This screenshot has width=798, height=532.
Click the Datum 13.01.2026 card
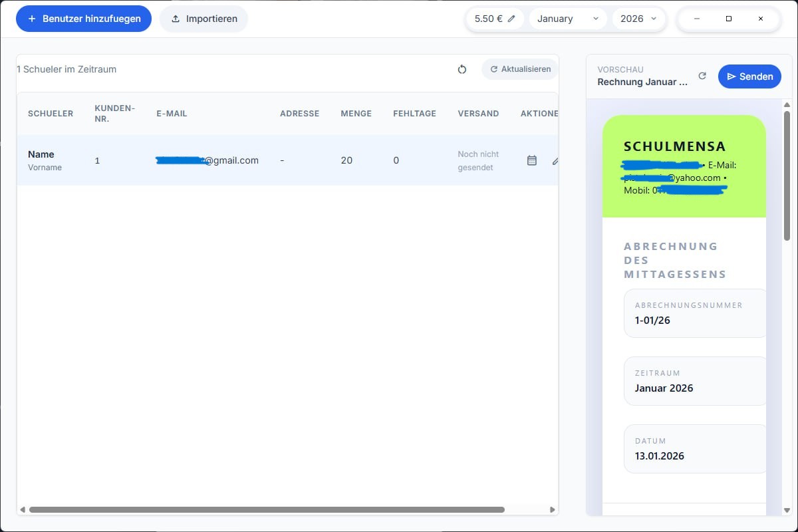[x=695, y=449]
